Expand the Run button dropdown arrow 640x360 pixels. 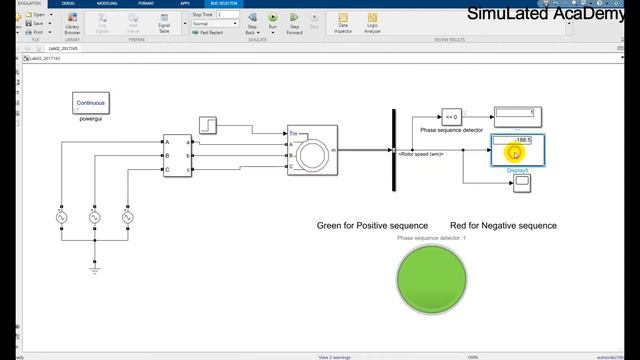point(273,33)
